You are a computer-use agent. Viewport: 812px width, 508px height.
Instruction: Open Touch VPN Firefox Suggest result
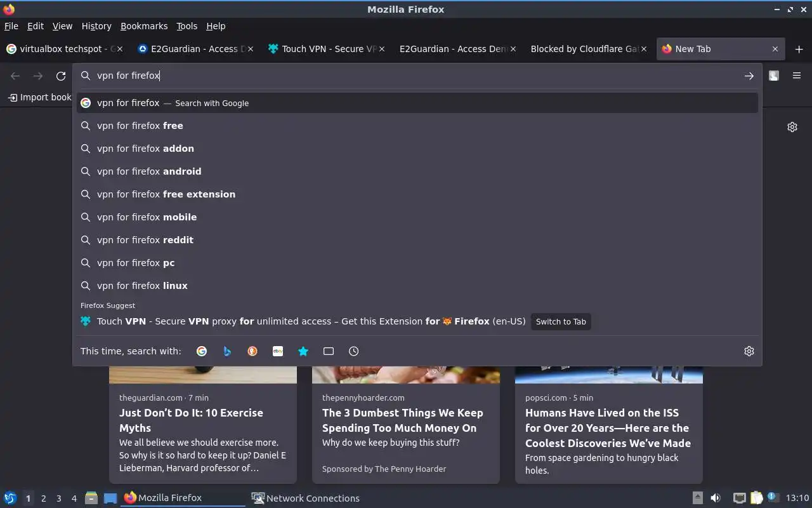pyautogui.click(x=417, y=321)
